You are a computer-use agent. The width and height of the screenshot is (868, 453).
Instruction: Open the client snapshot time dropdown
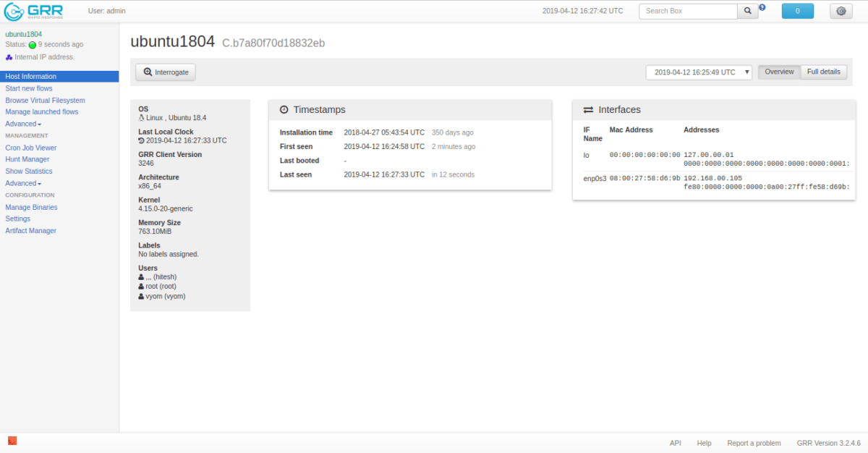point(699,72)
